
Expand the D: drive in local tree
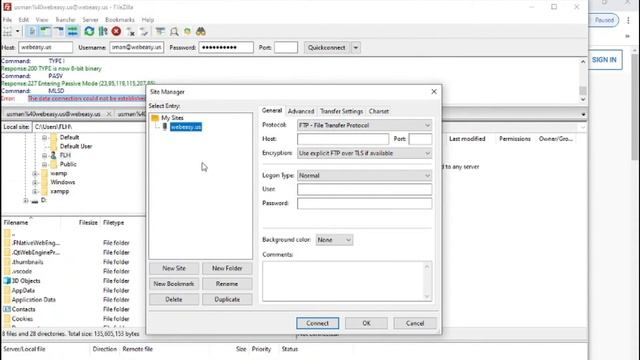(x=26, y=200)
